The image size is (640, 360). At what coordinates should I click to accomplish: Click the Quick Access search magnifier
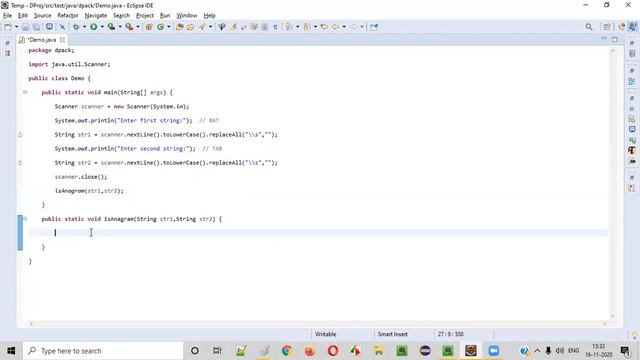(589, 27)
